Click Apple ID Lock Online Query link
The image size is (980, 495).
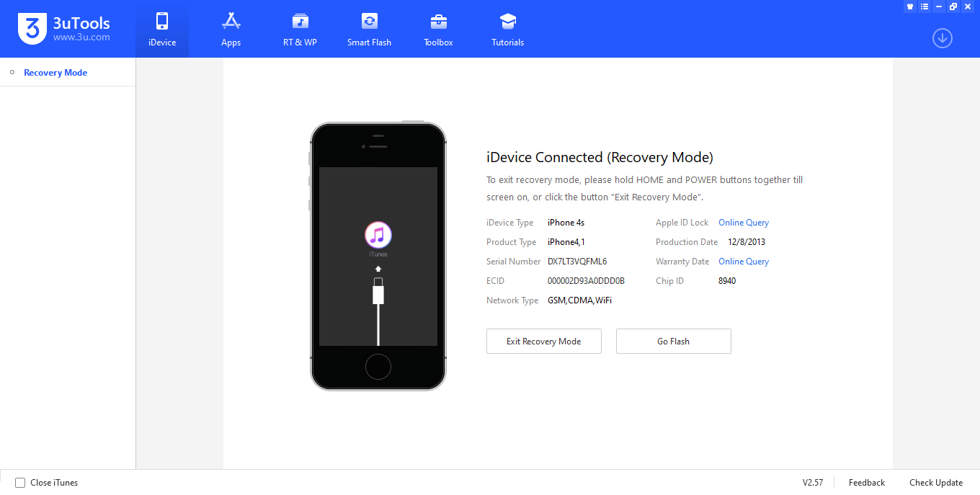click(744, 223)
